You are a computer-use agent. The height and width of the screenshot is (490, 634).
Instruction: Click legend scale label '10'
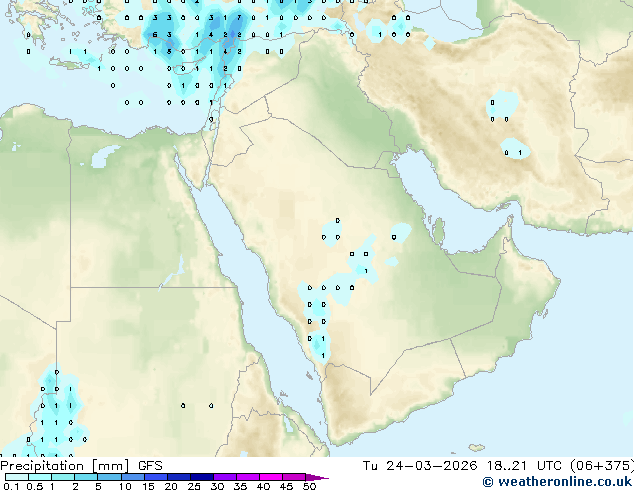tap(125, 486)
